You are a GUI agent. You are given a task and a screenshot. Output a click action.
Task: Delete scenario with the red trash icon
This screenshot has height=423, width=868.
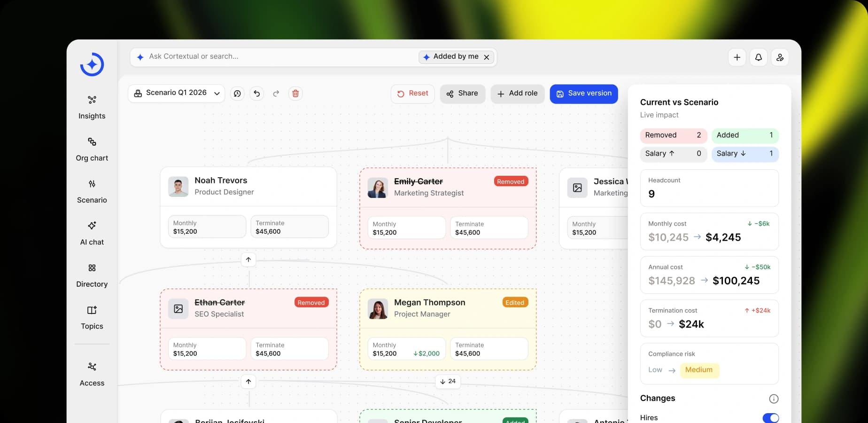click(x=295, y=94)
